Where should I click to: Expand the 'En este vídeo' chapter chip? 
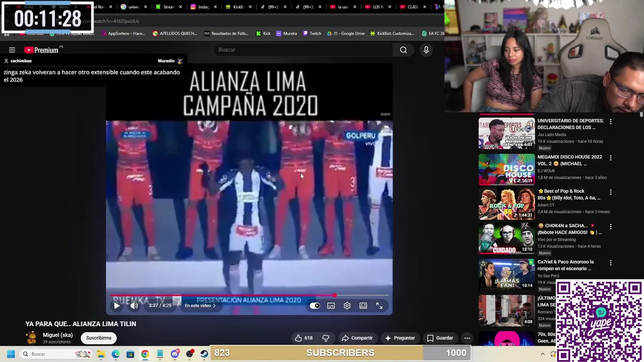[200, 306]
